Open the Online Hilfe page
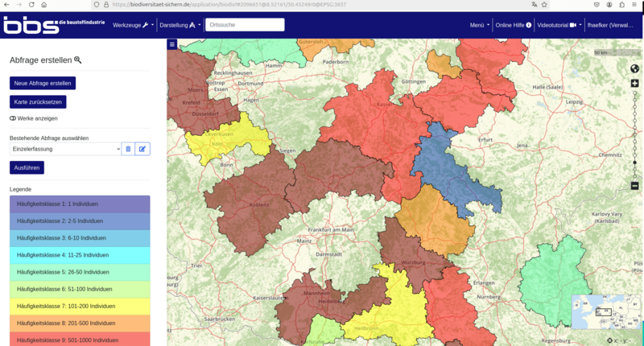Image resolution: width=644 pixels, height=346 pixels. pos(513,25)
